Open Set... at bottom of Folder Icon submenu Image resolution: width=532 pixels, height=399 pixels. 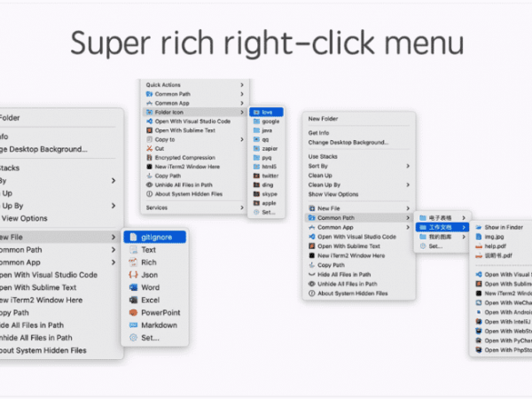pos(267,213)
